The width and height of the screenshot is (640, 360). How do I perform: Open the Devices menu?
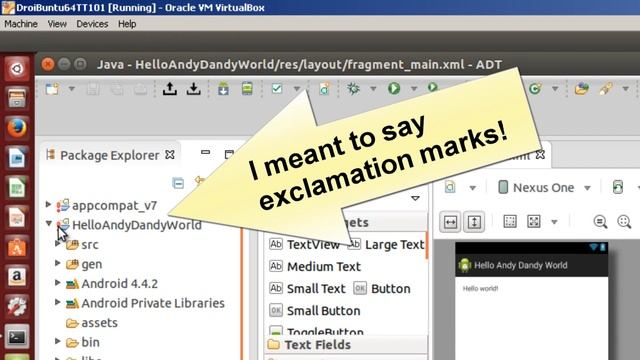[x=92, y=24]
